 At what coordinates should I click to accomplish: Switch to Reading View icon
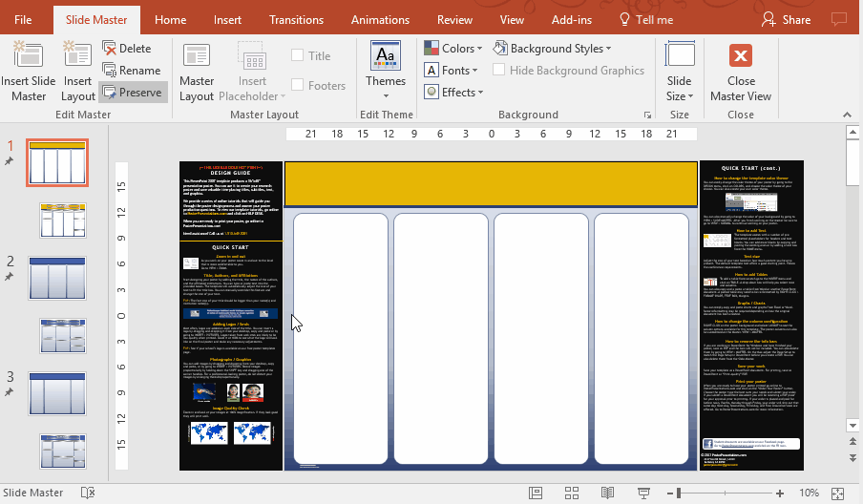pos(607,493)
